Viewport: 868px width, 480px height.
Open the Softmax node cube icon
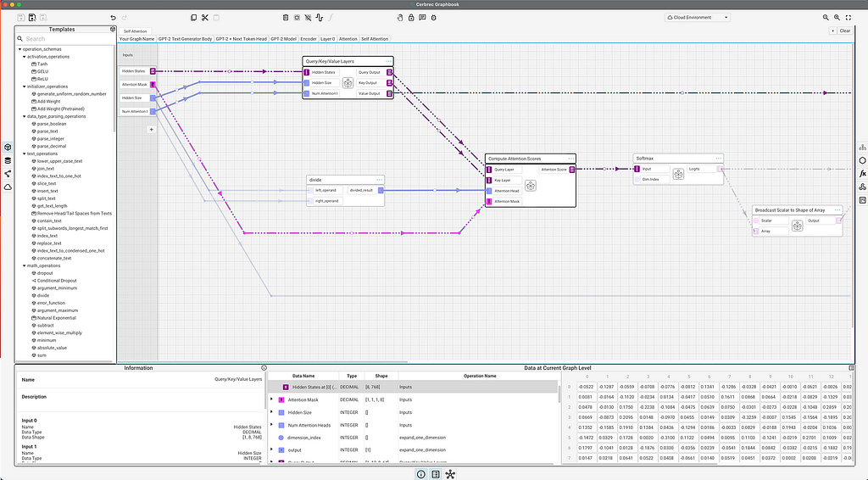coord(678,175)
